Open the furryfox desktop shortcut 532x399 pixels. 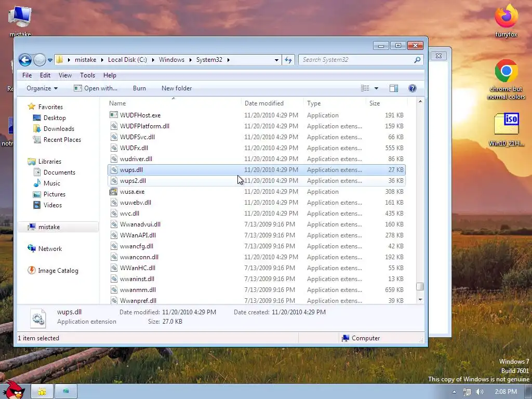pyautogui.click(x=506, y=21)
